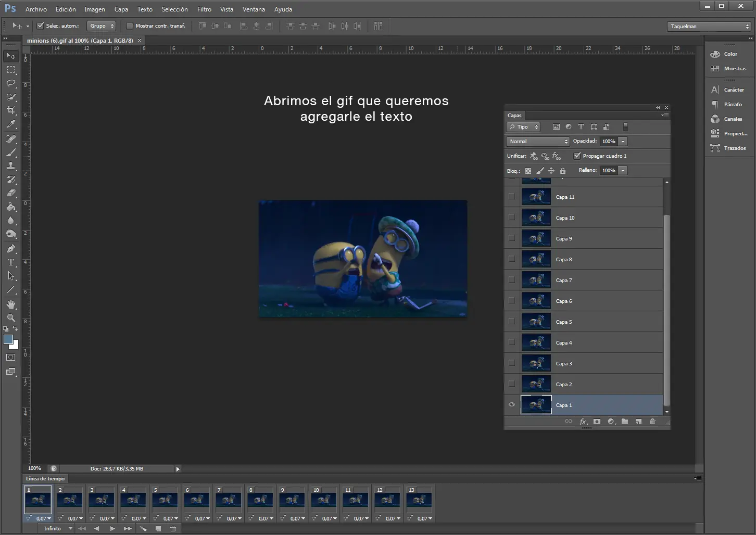Select the Horizontal Type tool

pos(10,262)
